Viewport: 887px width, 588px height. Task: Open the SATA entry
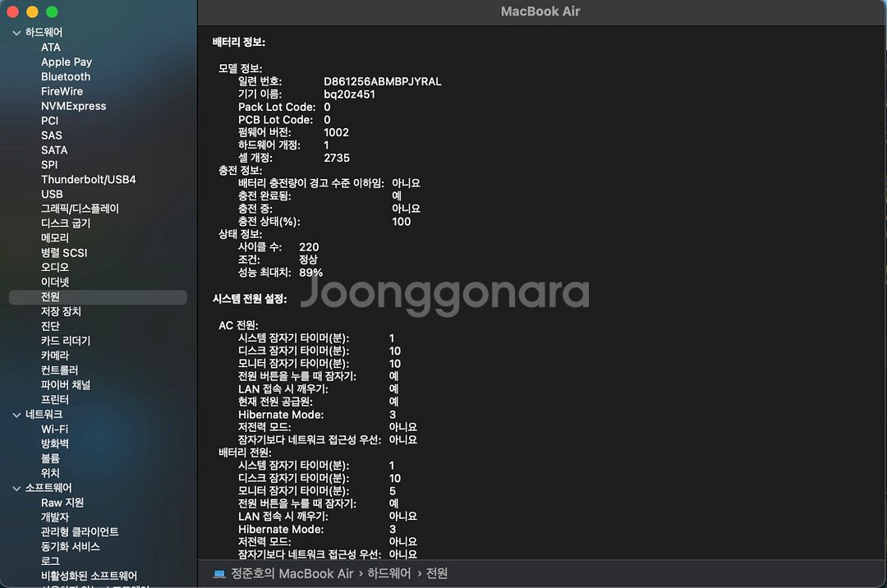(54, 150)
